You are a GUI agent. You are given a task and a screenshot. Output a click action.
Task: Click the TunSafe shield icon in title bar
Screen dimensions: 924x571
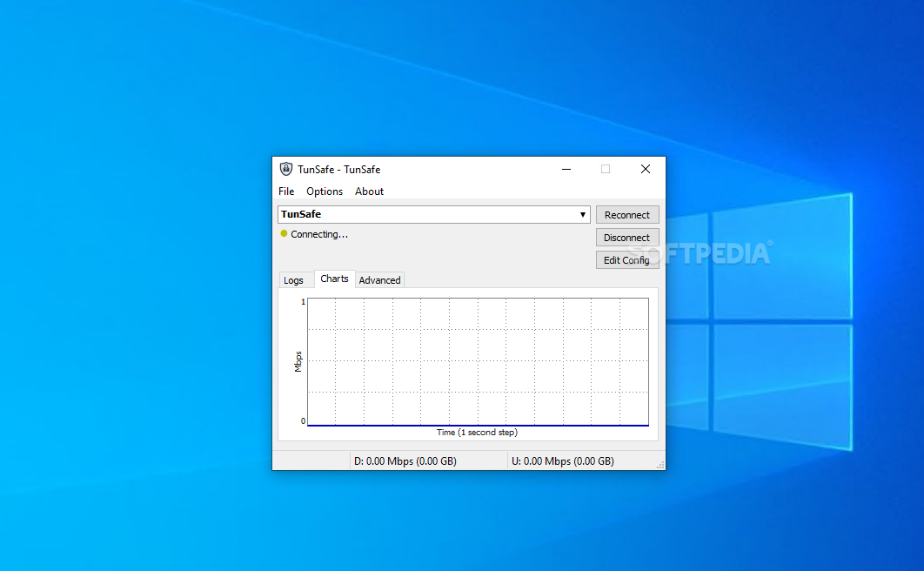pyautogui.click(x=285, y=169)
